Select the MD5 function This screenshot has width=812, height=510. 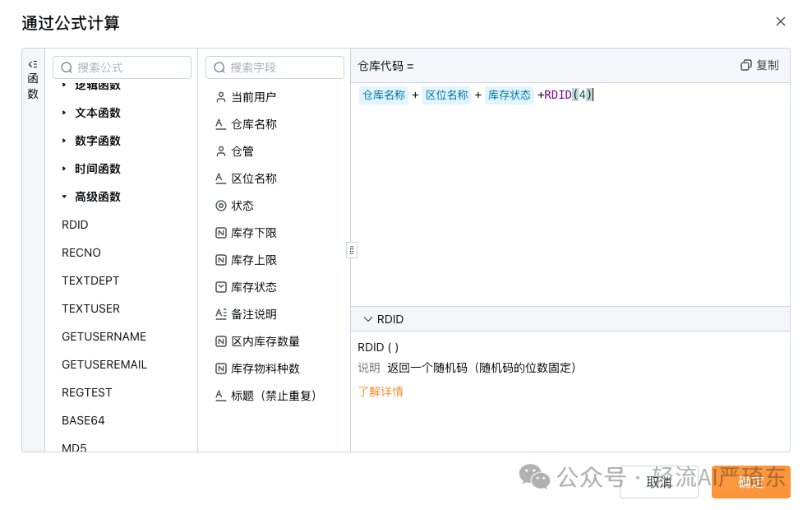coord(74,447)
